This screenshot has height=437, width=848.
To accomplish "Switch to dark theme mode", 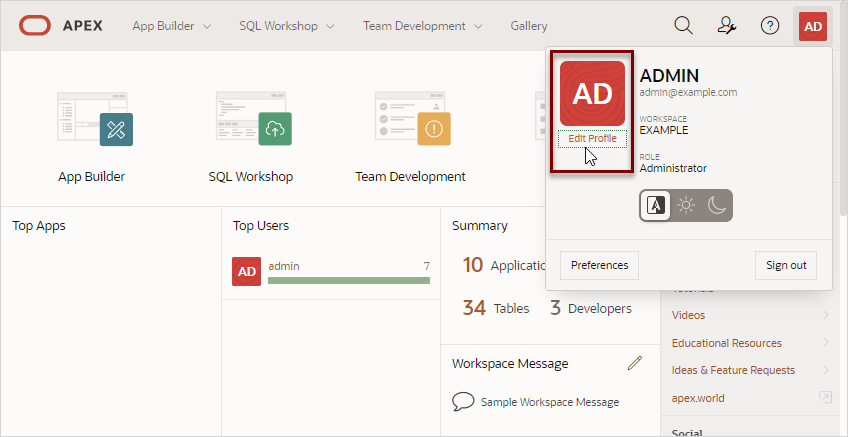I will point(717,206).
